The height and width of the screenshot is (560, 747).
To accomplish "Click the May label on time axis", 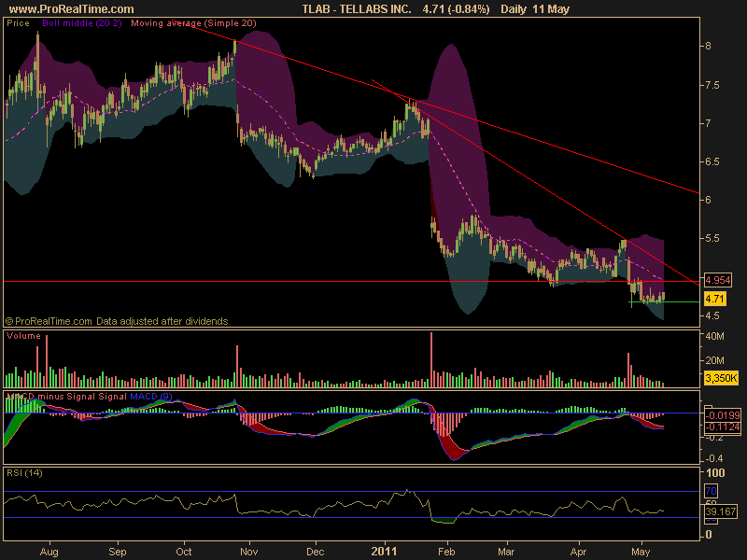I will (641, 552).
